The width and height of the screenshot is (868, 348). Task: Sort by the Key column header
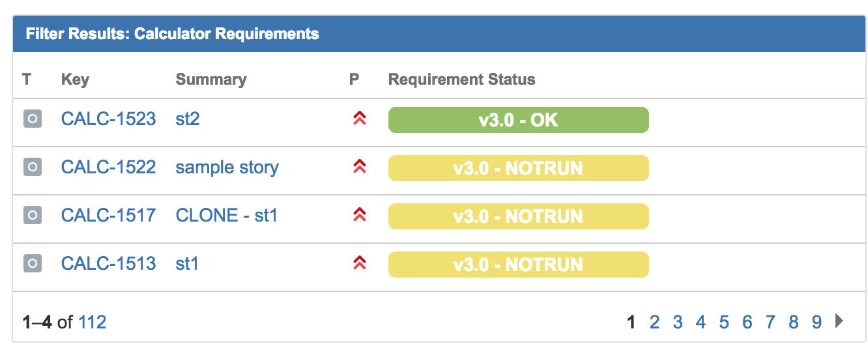pos(75,80)
